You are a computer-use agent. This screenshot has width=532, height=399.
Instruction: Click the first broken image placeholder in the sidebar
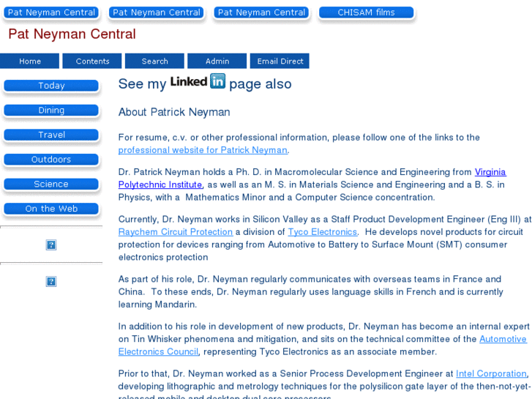(x=51, y=245)
